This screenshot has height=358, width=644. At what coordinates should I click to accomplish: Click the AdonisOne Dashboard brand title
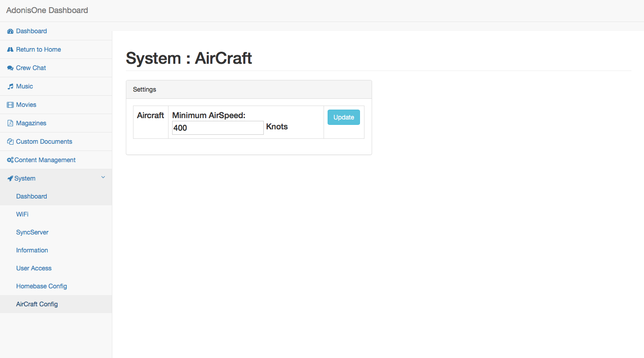(x=47, y=10)
